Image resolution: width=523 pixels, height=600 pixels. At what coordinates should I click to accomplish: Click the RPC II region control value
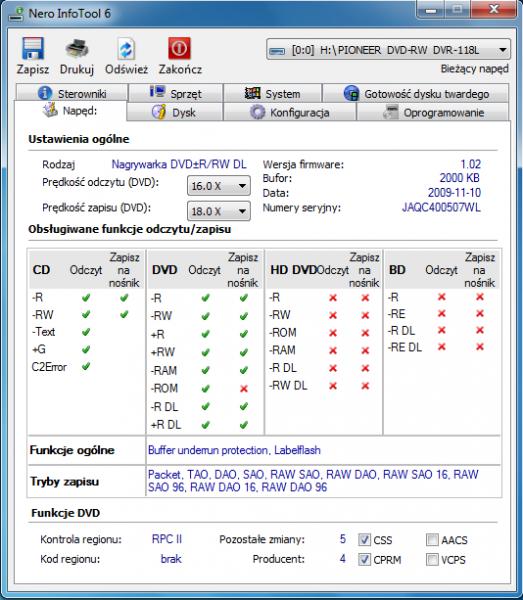(x=167, y=539)
